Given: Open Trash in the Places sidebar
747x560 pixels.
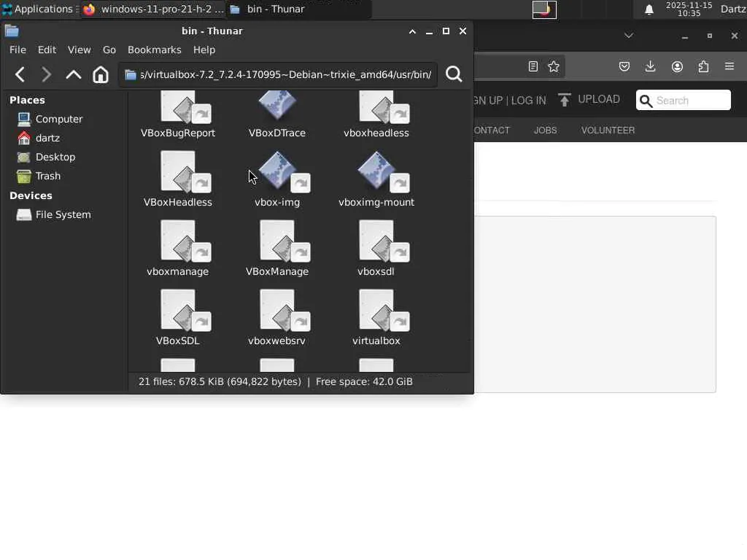Looking at the screenshot, I should click(x=39, y=176).
